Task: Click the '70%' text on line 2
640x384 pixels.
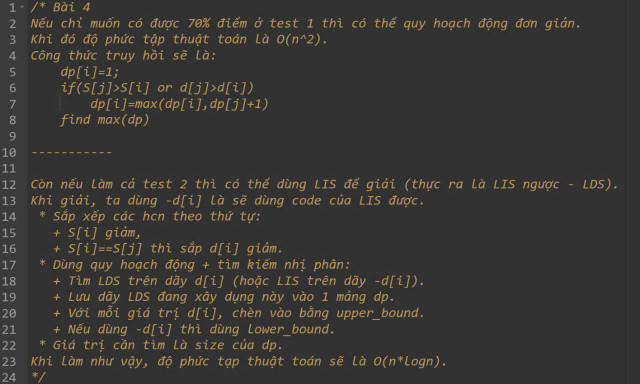Action: click(x=198, y=24)
